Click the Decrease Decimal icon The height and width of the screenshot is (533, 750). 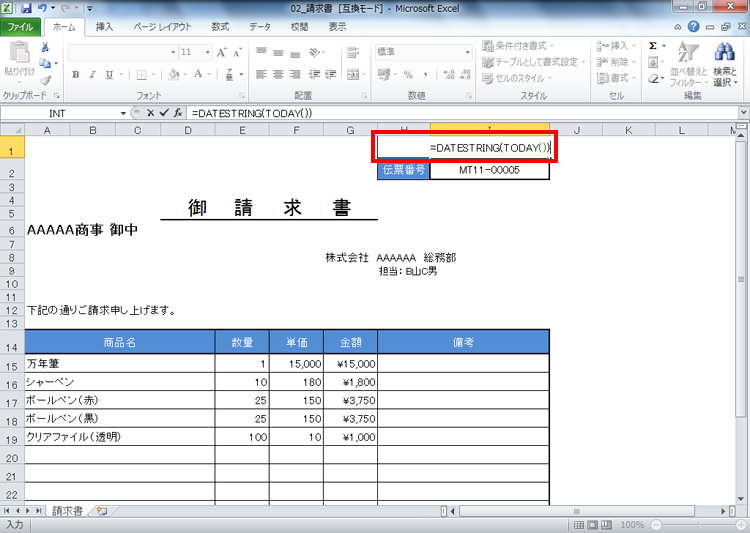tap(465, 74)
